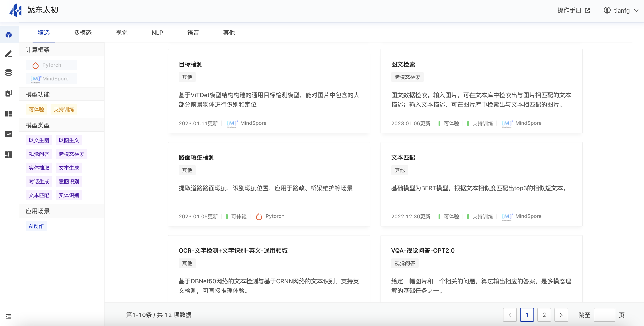Viewport: 644px width, 326px height.
Task: Open the 图文检索 model card title
Action: 403,65
